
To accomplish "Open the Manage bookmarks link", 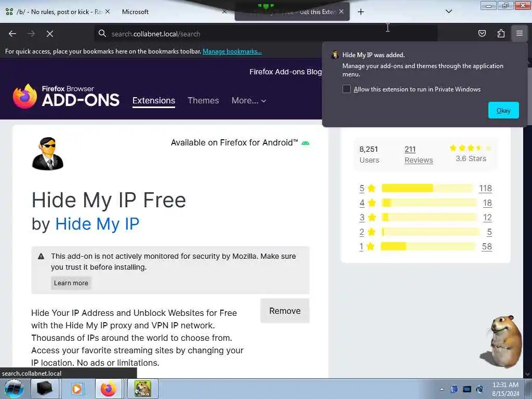I will pos(232,51).
